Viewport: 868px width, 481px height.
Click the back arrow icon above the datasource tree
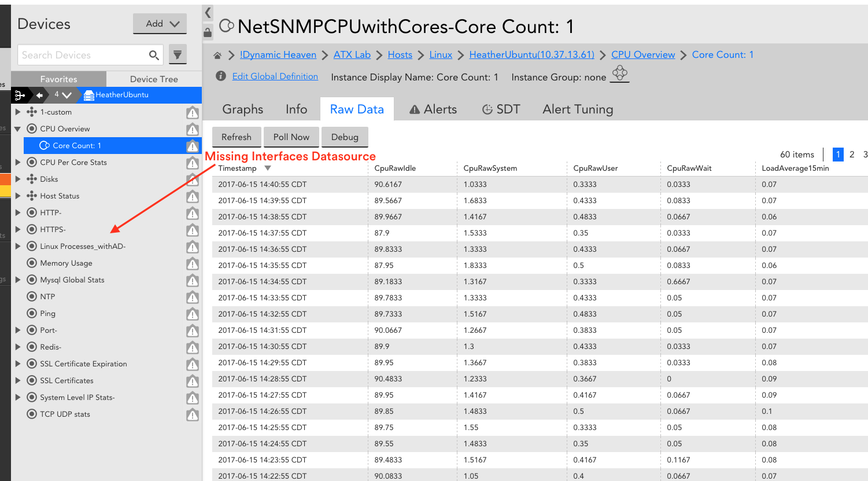(38, 95)
